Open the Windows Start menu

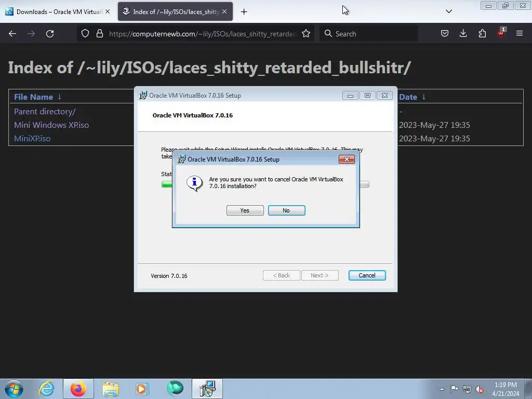tap(14, 389)
